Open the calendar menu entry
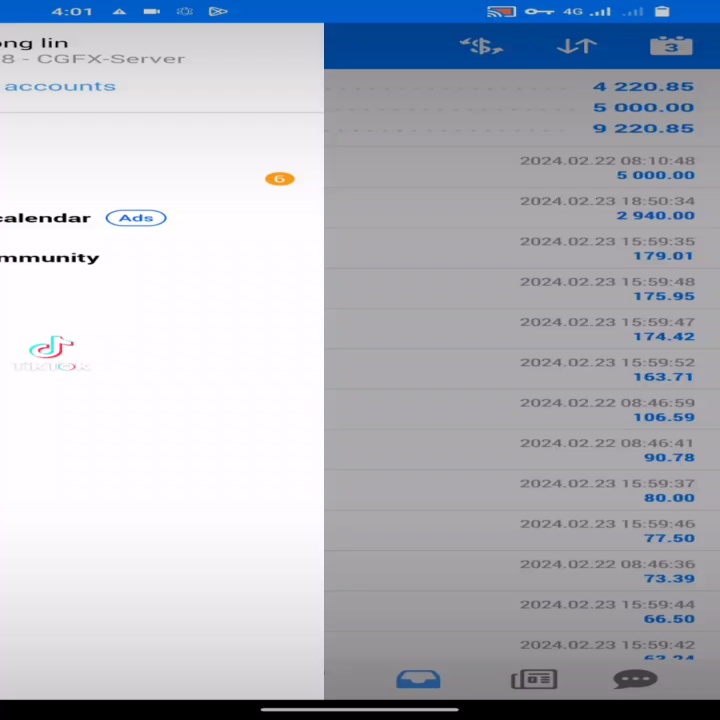720x720 pixels. pyautogui.click(x=45, y=218)
